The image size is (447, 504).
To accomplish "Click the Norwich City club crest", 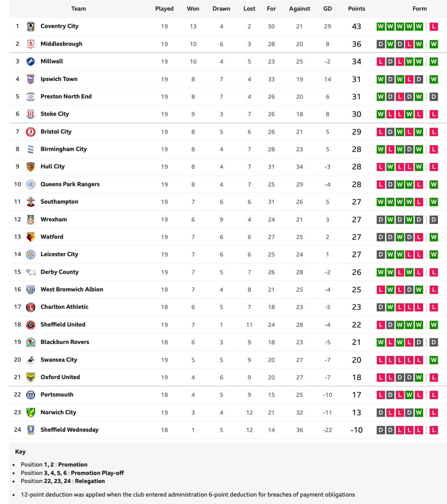I will pyautogui.click(x=31, y=412).
